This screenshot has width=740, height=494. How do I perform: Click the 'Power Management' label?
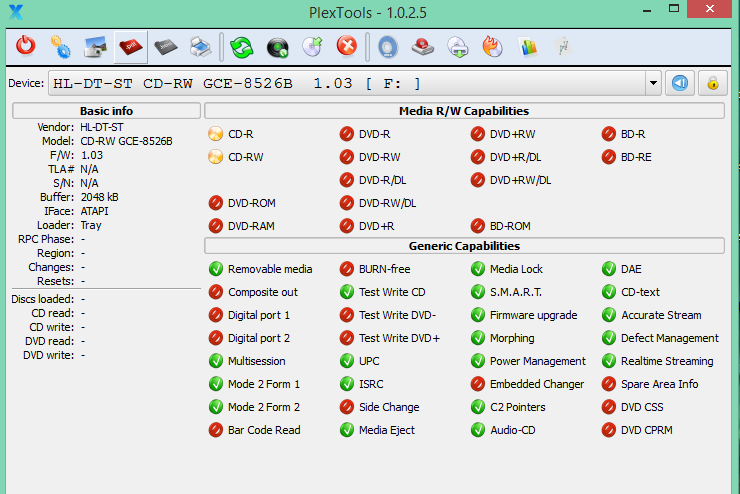coord(538,361)
